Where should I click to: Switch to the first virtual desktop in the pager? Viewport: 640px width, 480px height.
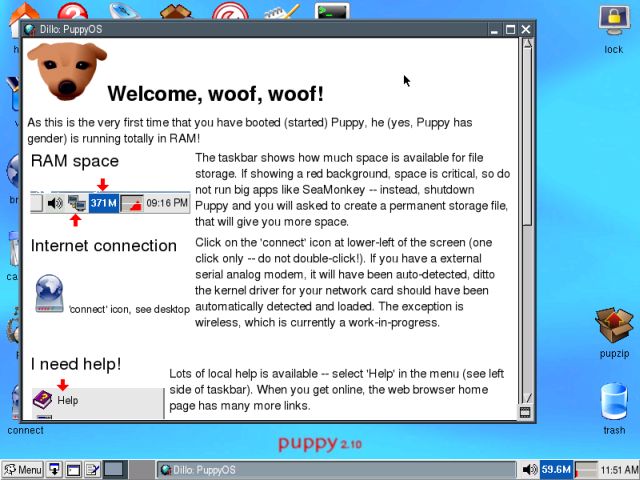tap(115, 469)
